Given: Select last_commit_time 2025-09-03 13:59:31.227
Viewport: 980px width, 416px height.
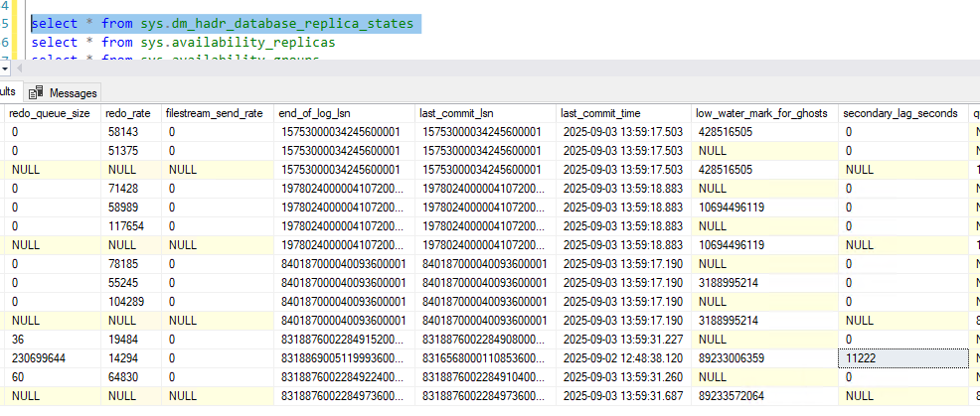Looking at the screenshot, I should [624, 340].
